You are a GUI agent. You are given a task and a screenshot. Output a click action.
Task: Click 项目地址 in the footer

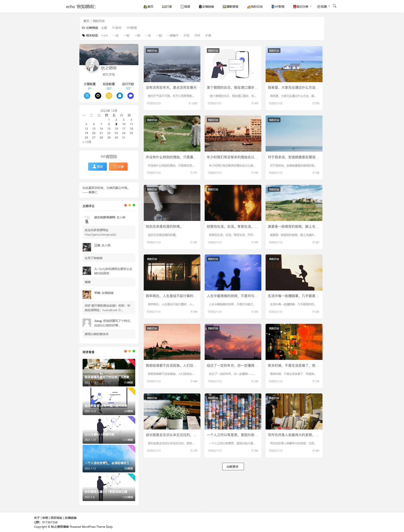point(56,518)
